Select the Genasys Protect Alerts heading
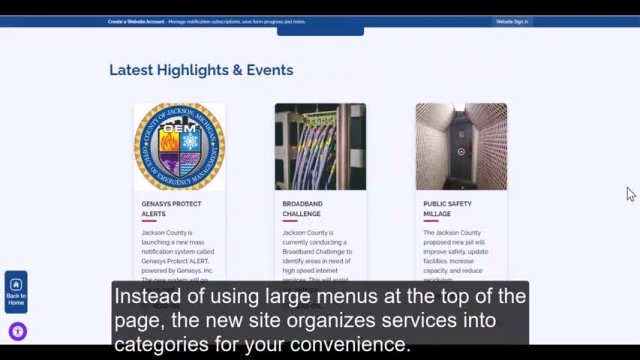 pyautogui.click(x=171, y=209)
